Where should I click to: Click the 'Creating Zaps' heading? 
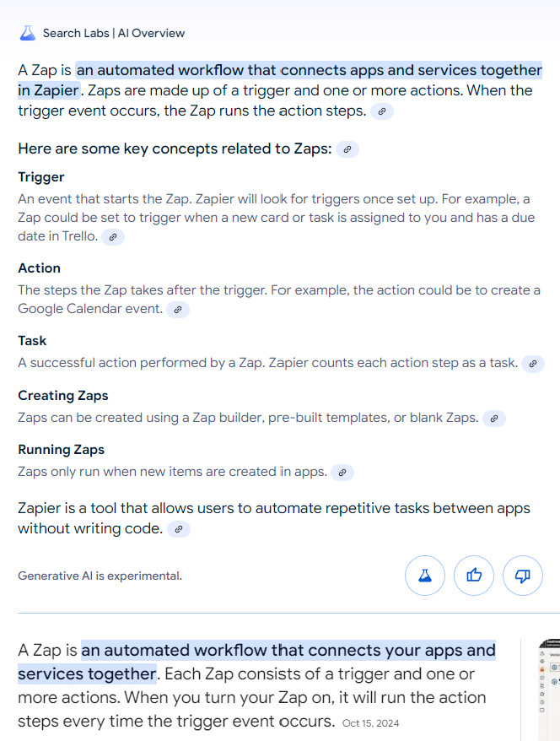[x=63, y=396]
